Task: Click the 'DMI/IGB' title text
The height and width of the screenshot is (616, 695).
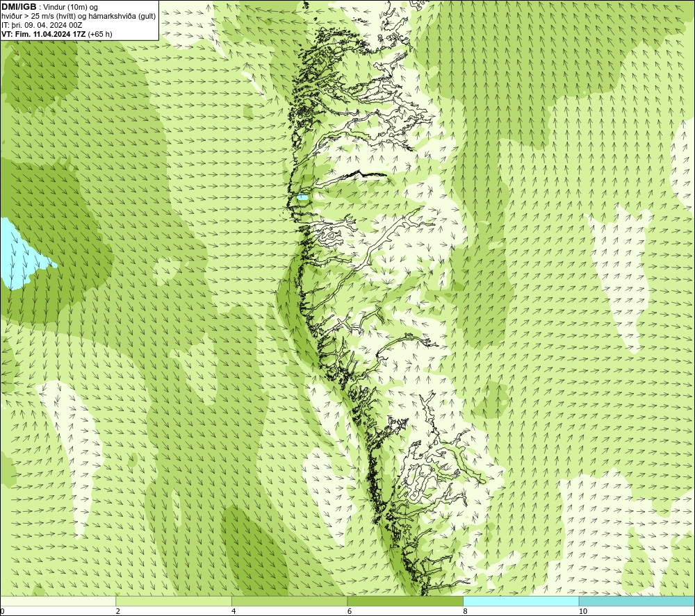Action: coord(19,7)
